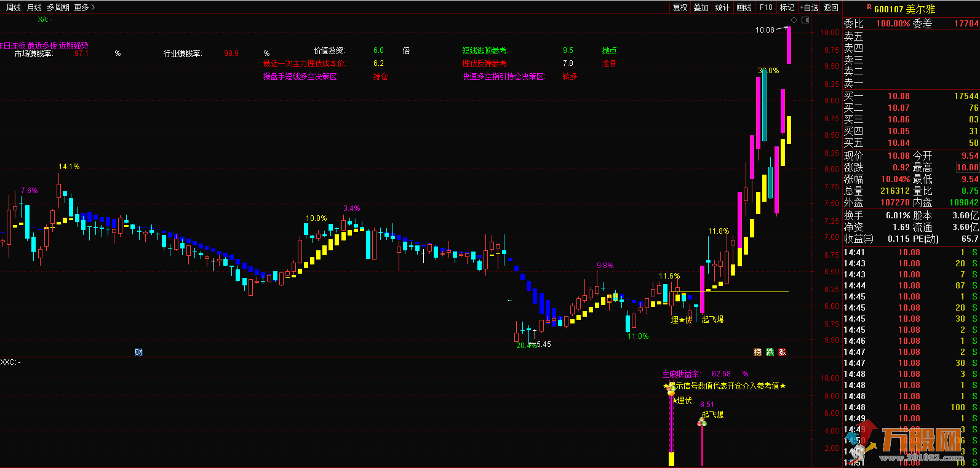Click the 起飞爆 signal marker in the lower indicator

pos(712,414)
